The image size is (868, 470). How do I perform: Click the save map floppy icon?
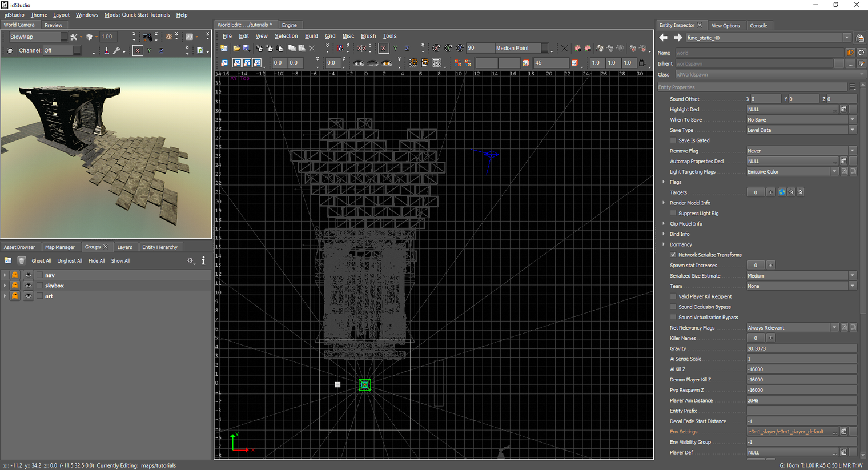(x=246, y=49)
